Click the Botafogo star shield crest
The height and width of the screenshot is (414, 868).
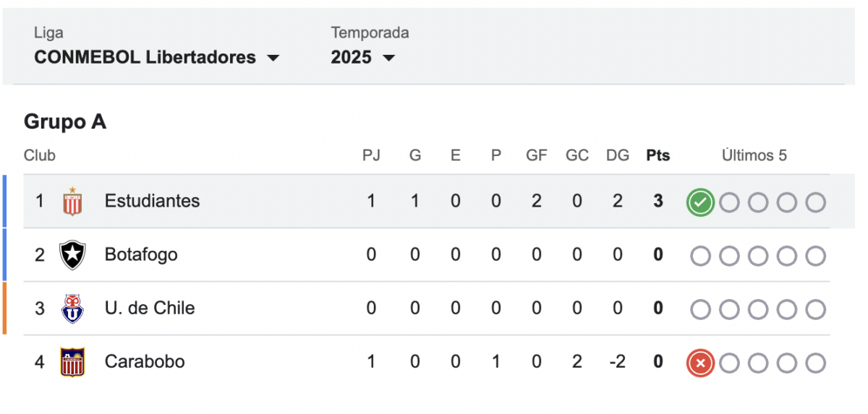coord(72,255)
